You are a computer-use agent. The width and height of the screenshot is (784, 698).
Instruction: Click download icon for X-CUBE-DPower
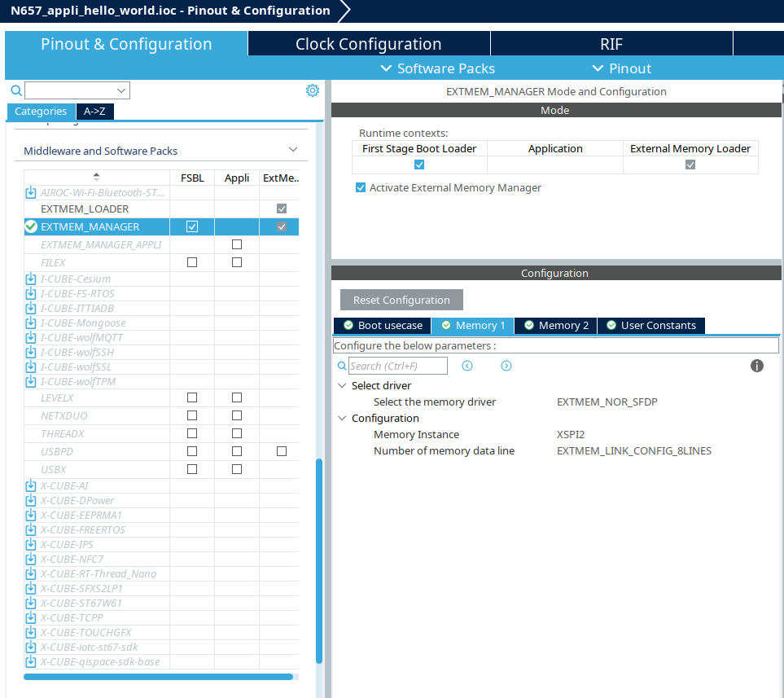[31, 500]
